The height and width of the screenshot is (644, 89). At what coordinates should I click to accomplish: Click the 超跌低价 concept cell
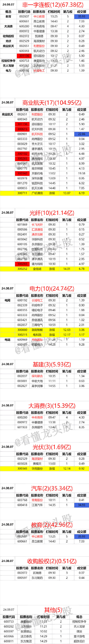tap(79, 641)
